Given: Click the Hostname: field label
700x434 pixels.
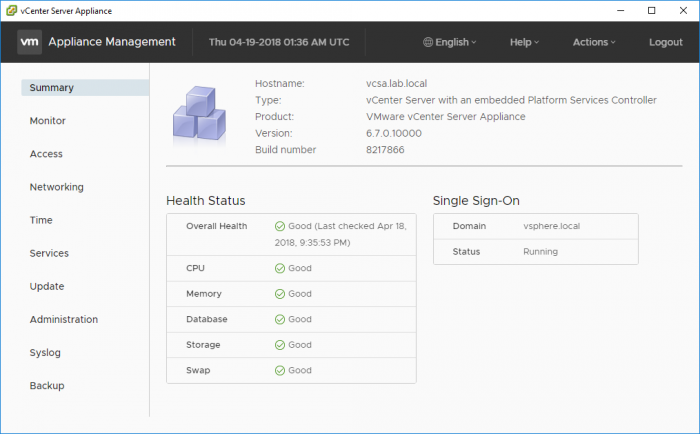Looking at the screenshot, I should click(x=279, y=83).
